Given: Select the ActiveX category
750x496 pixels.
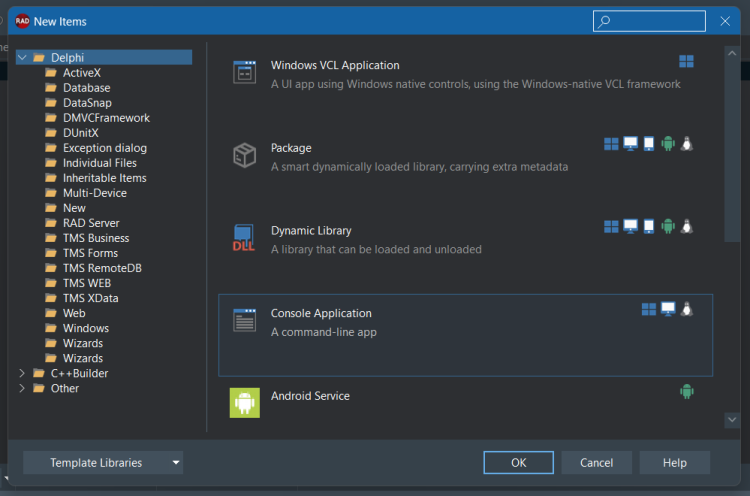Looking at the screenshot, I should (82, 73).
